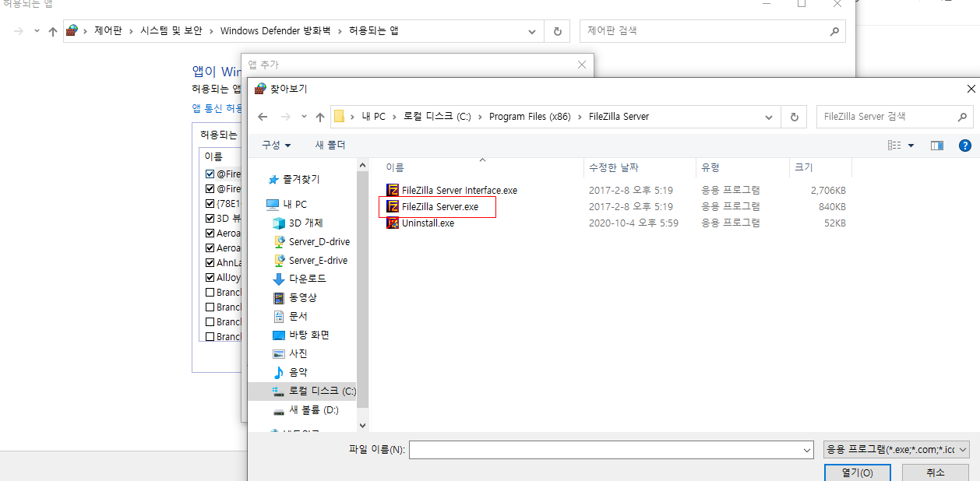The width and height of the screenshot is (980, 481).
Task: Uncheck the 3D 뷰 allowed app checkbox
Action: pos(210,218)
